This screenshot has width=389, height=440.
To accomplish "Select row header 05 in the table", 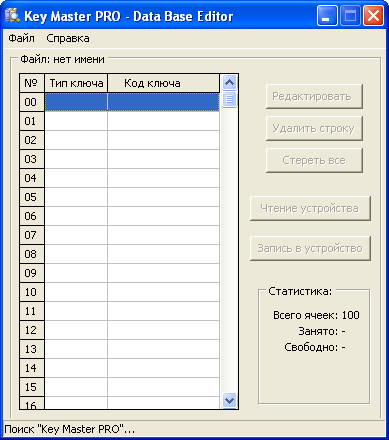I will 32,197.
